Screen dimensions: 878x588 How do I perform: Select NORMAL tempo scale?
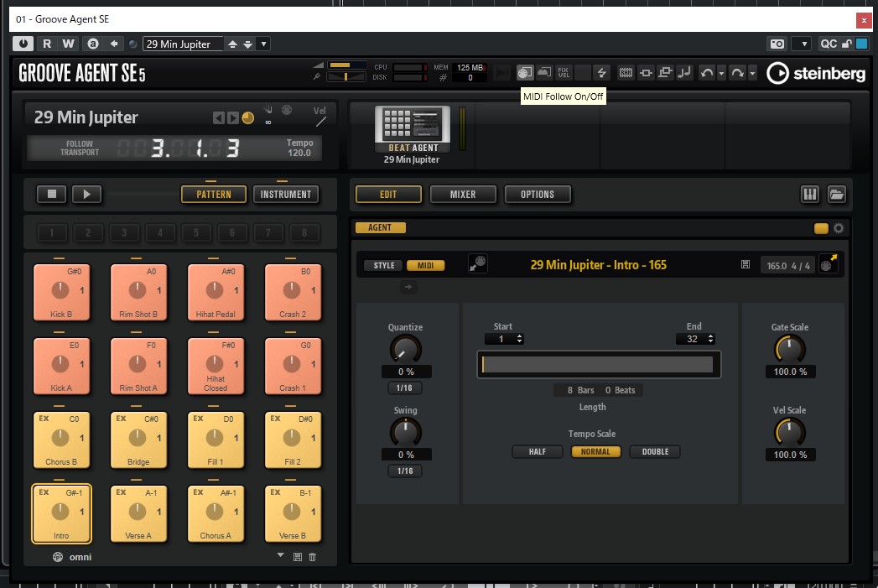click(x=595, y=452)
